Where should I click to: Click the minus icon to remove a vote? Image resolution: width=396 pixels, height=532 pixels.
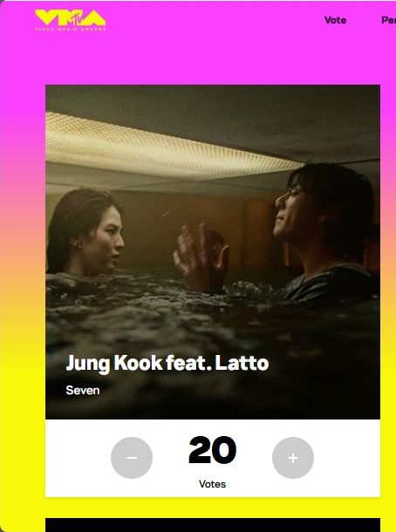click(132, 458)
